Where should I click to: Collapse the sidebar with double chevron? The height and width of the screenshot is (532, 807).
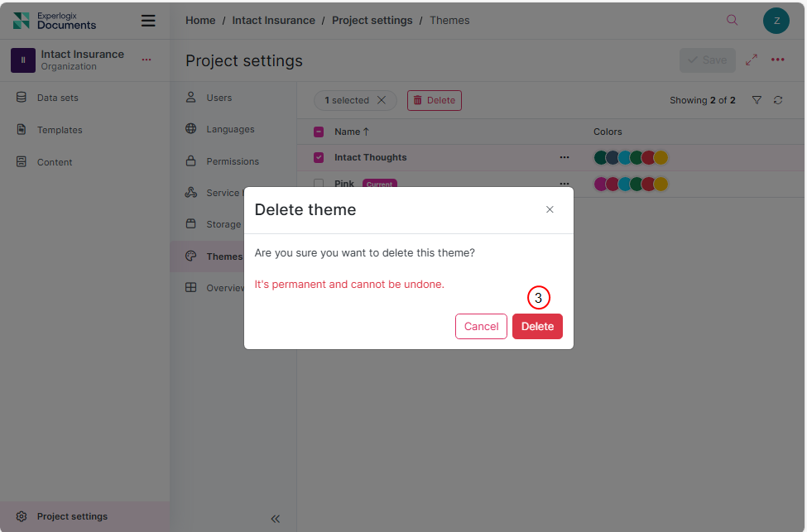(x=275, y=519)
